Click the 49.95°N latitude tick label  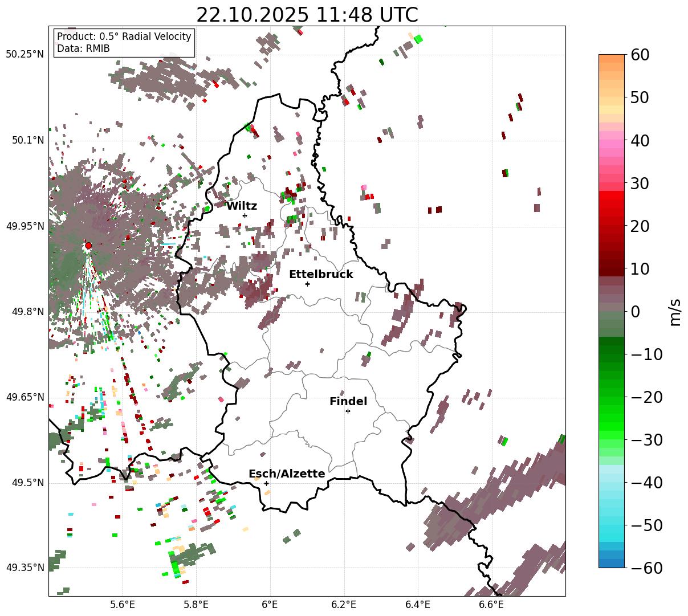[25, 226]
